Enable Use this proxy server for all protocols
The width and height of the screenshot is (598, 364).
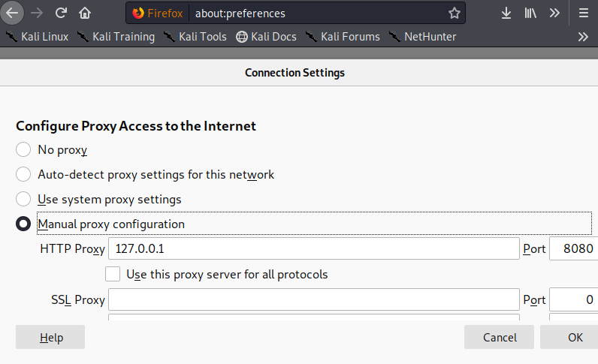pyautogui.click(x=113, y=274)
